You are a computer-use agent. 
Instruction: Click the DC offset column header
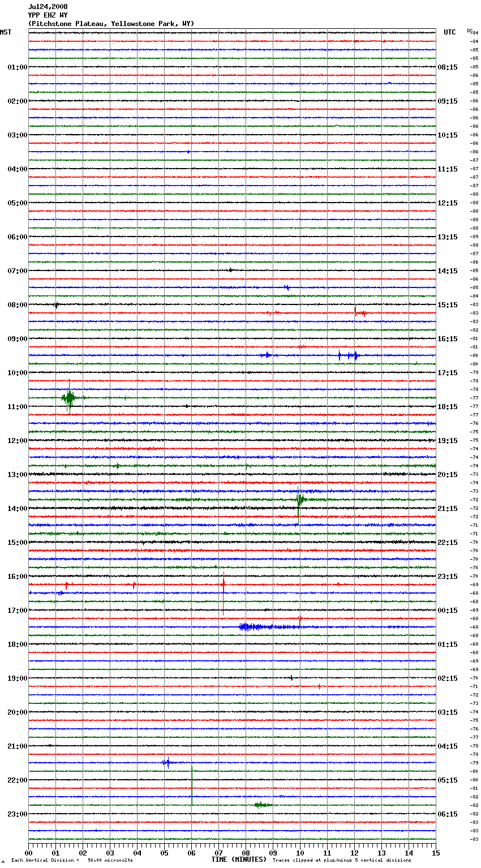coord(471,31)
